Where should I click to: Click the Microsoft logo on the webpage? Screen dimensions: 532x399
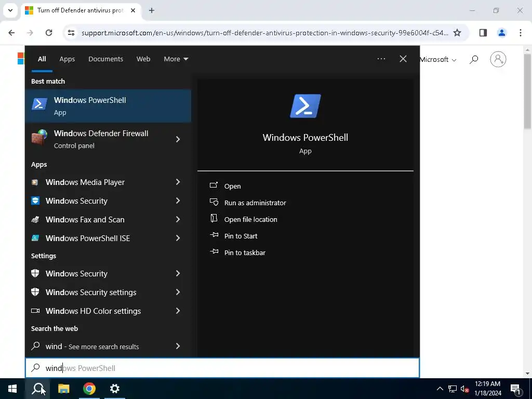[x=21, y=58]
